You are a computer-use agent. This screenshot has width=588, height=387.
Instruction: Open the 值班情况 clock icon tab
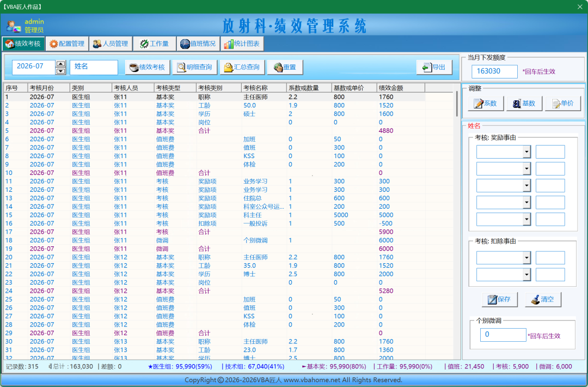point(198,44)
